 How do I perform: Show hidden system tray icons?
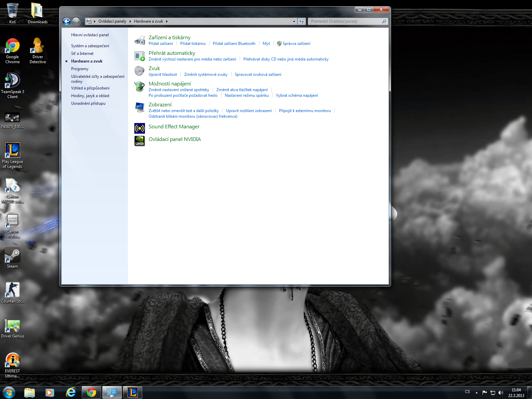pos(476,393)
